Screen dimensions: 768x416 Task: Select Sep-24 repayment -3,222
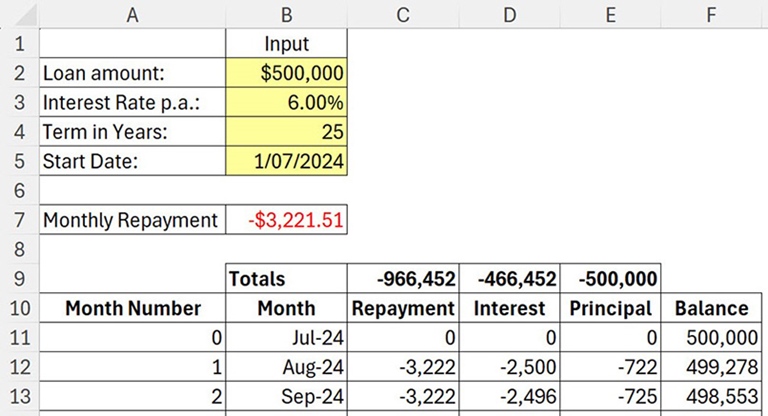(403, 396)
